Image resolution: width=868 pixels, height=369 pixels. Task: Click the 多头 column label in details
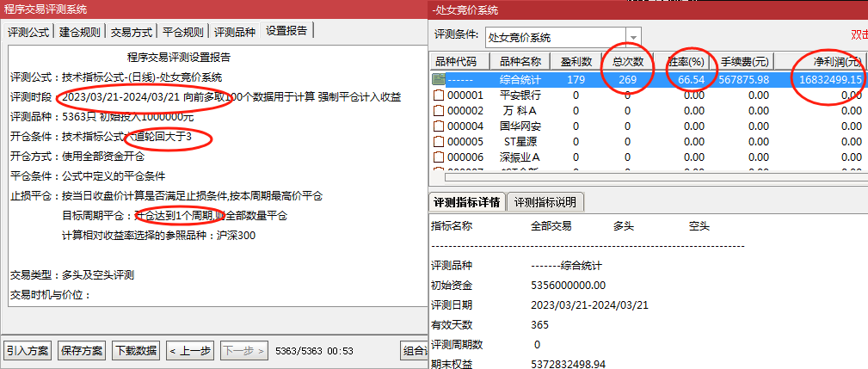[x=624, y=226]
